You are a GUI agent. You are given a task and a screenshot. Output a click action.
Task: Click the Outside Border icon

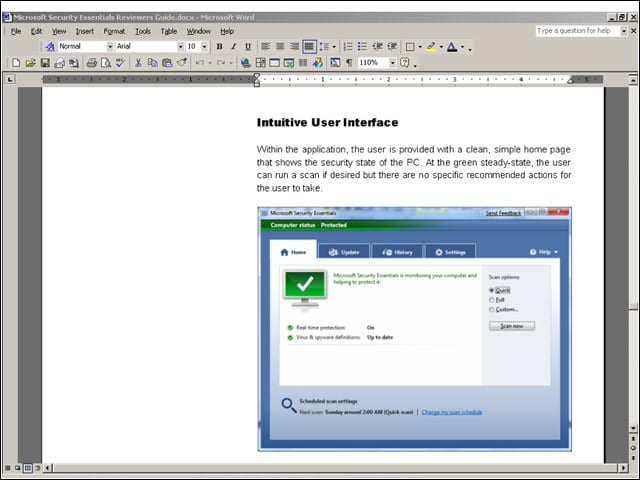click(410, 47)
